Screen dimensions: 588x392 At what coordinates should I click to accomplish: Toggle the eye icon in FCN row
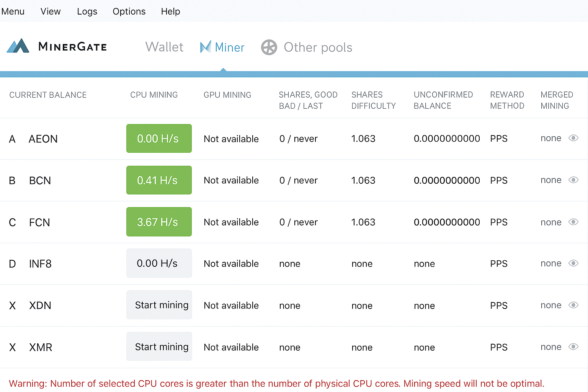click(573, 222)
